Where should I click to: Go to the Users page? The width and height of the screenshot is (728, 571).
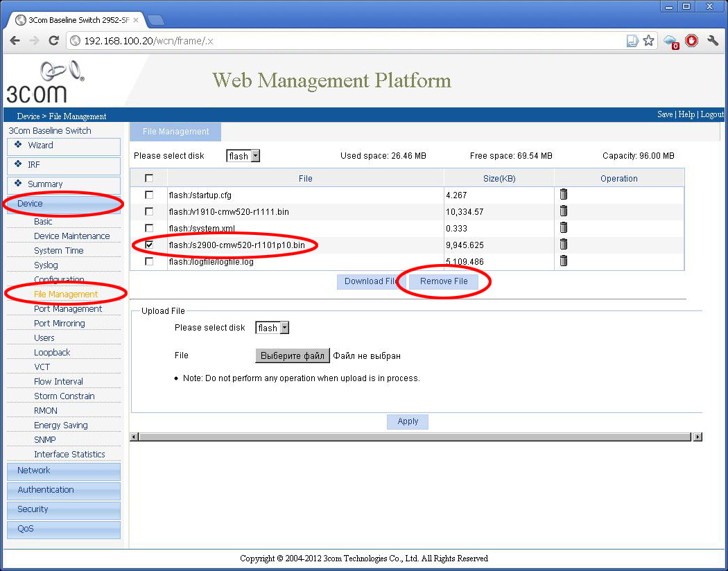tap(44, 337)
